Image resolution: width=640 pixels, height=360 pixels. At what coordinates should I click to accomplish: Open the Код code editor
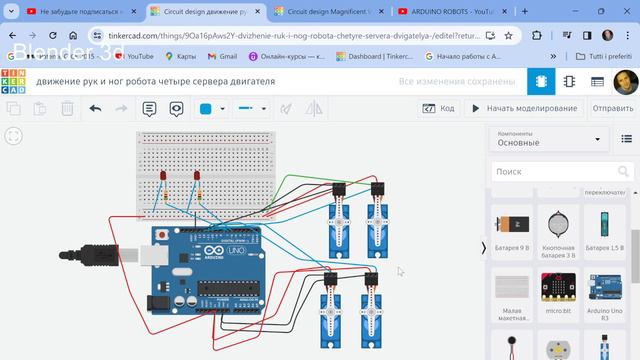pos(438,109)
